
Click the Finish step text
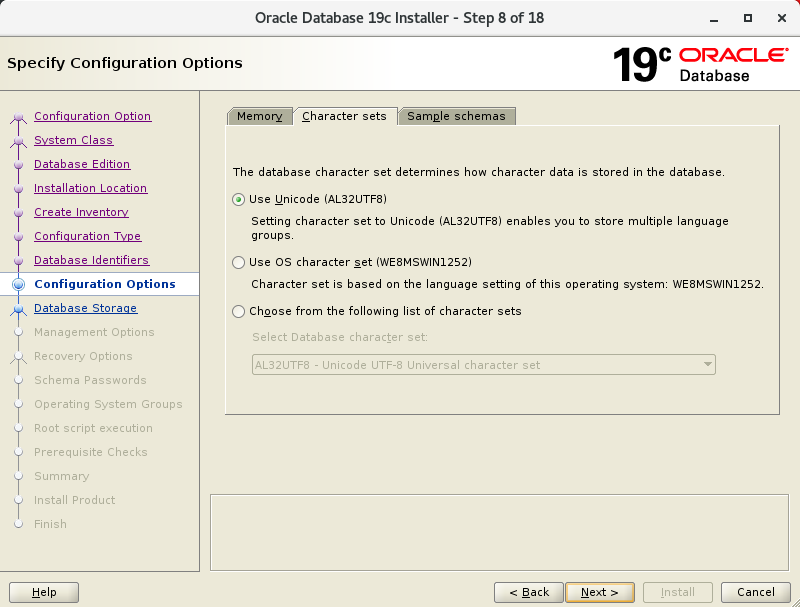51,524
